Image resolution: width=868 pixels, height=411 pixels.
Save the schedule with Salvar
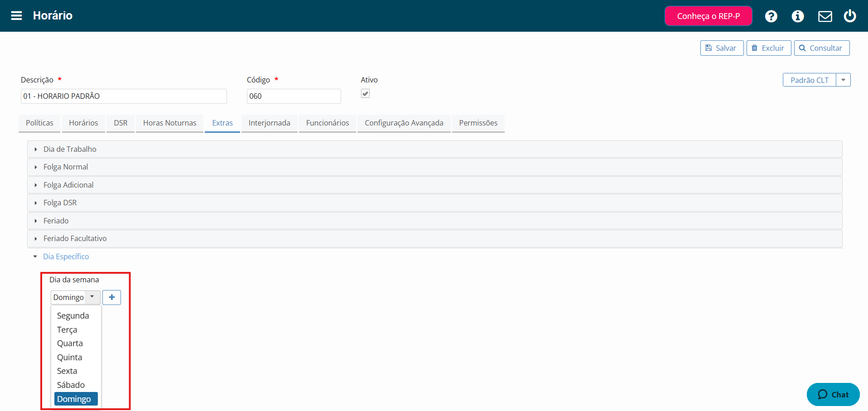coord(722,48)
